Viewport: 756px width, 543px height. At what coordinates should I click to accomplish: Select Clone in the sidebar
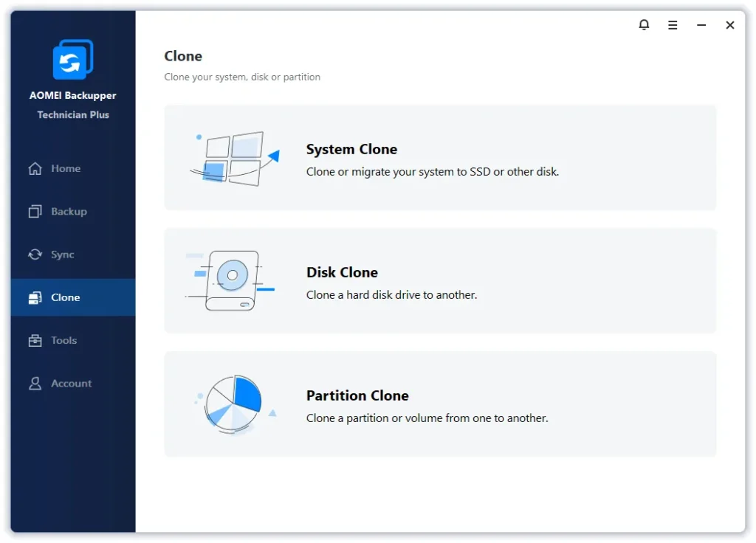(65, 297)
